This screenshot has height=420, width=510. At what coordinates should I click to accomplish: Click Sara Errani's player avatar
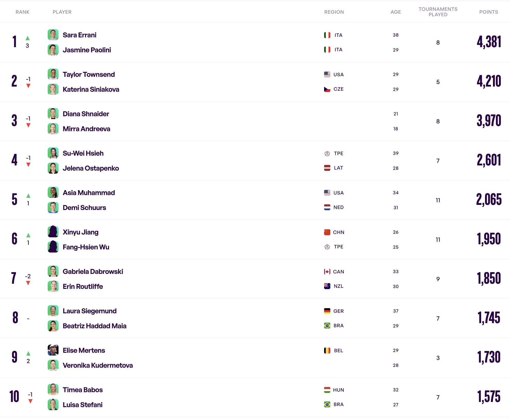pyautogui.click(x=53, y=35)
